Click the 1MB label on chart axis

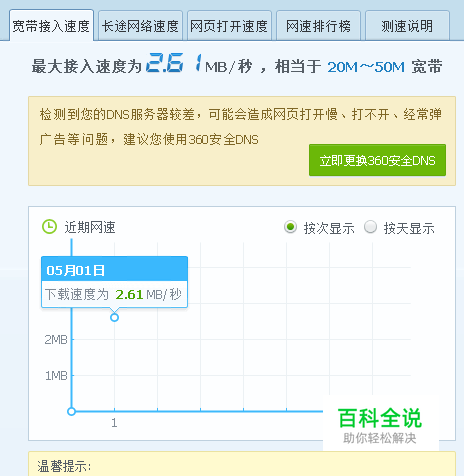tap(56, 376)
